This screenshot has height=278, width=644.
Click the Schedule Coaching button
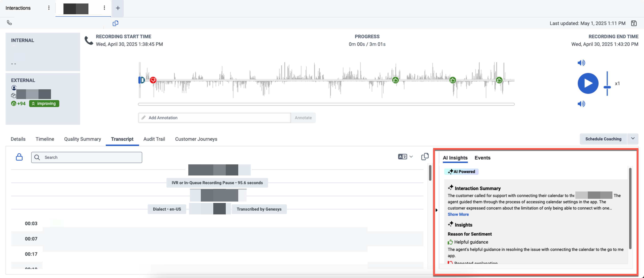[603, 139]
